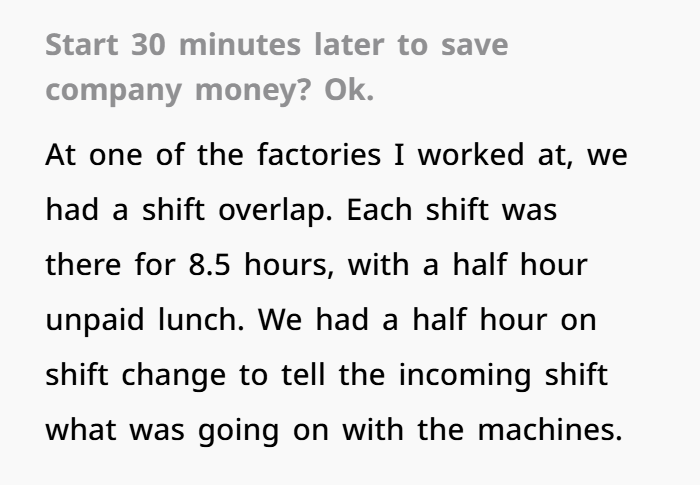Click the word 'save' in the title
The width and height of the screenshot is (700, 485).
(x=475, y=46)
